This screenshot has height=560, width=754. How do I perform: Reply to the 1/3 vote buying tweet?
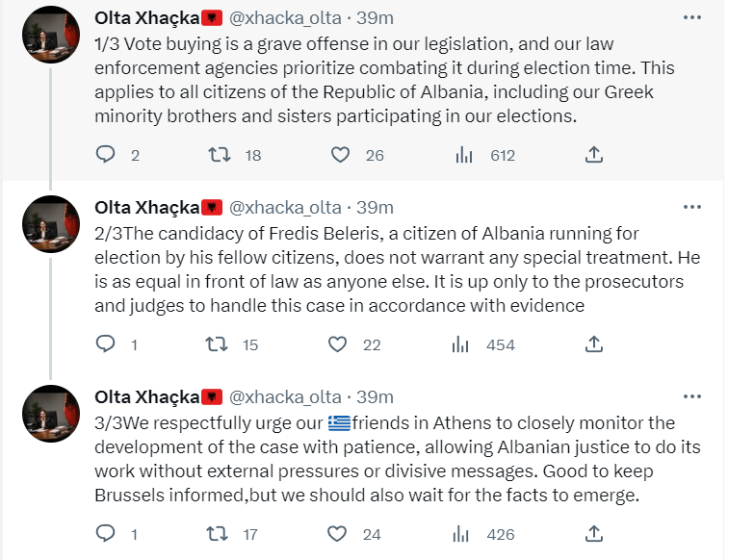(107, 155)
